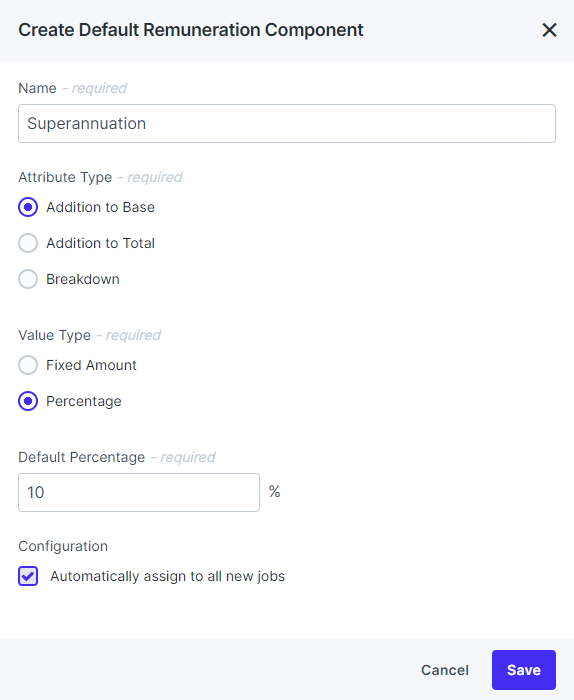This screenshot has height=700, width=574.
Task: Click the 'Name' field label
Action: pyautogui.click(x=37, y=88)
